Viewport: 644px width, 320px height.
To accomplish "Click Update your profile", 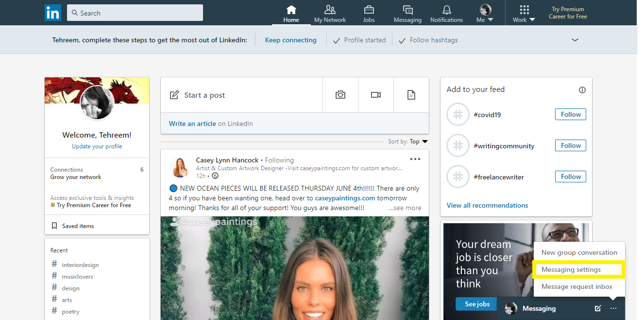I will click(97, 146).
